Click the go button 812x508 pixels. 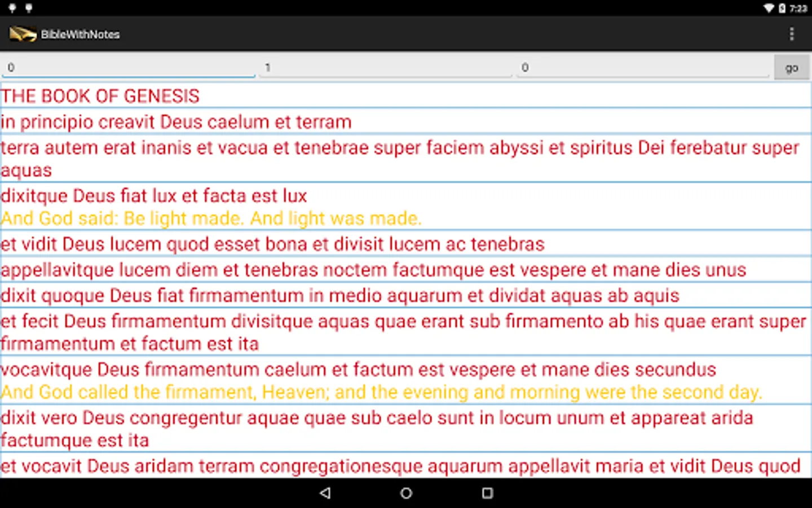coord(792,67)
